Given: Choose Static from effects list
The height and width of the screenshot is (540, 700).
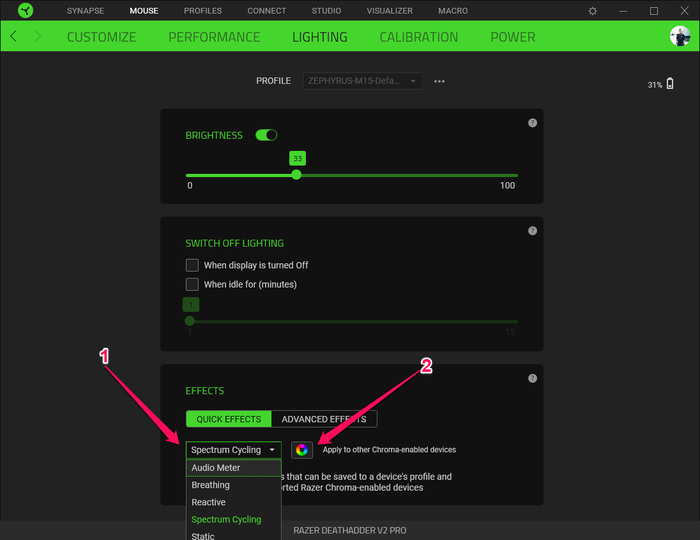Looking at the screenshot, I should [233, 535].
